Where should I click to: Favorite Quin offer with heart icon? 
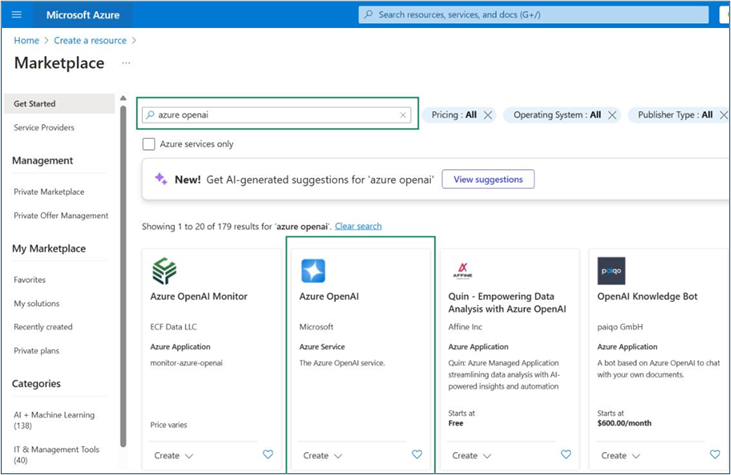(565, 454)
